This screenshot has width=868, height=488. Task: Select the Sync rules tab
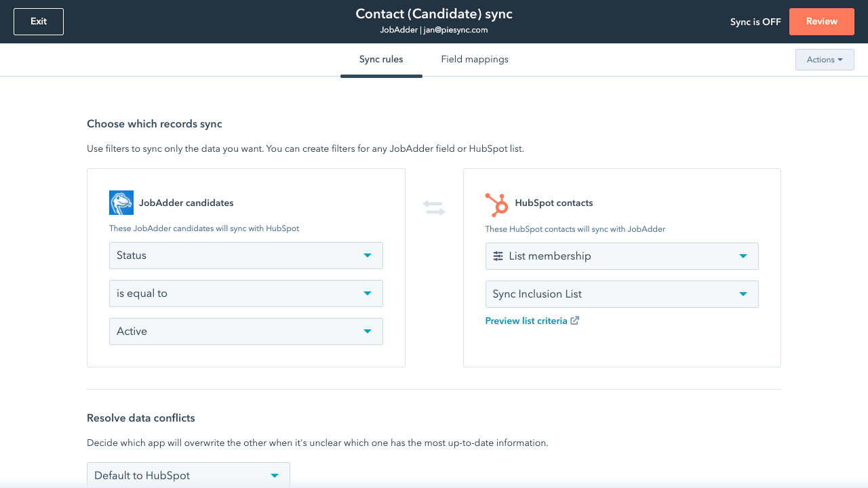coord(381,60)
